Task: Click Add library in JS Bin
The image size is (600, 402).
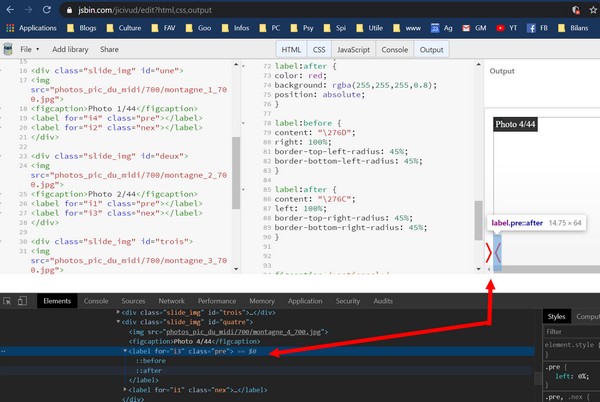Action: [70, 49]
